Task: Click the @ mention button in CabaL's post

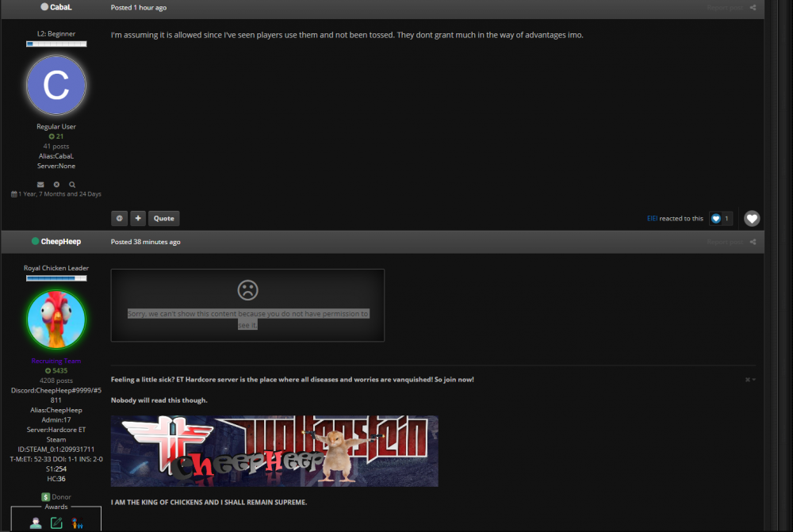Action: pyautogui.click(x=120, y=219)
